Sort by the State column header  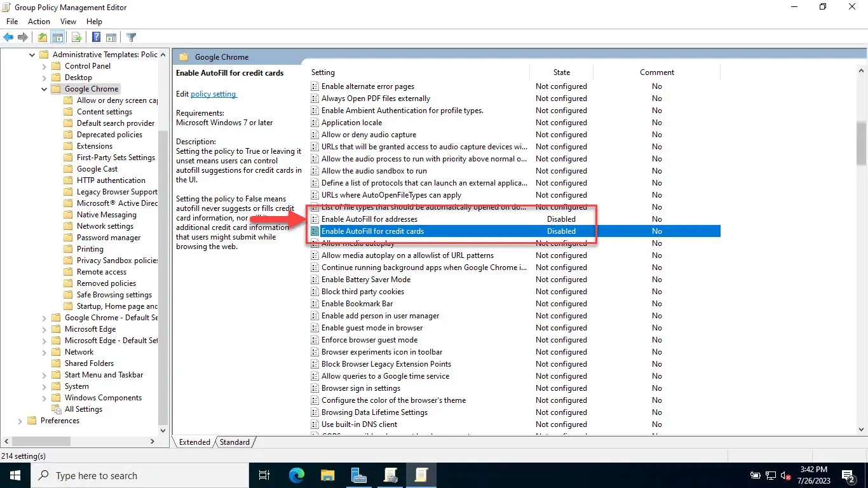562,72
